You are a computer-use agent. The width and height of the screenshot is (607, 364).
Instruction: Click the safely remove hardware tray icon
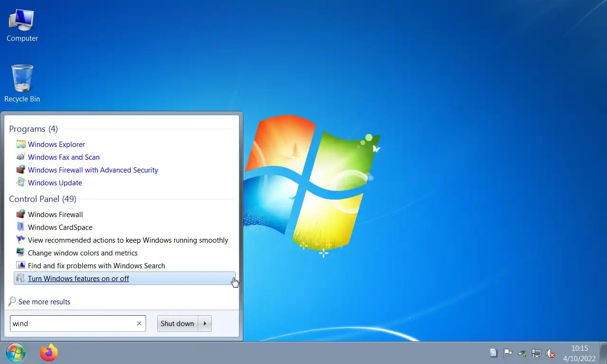pyautogui.click(x=522, y=353)
